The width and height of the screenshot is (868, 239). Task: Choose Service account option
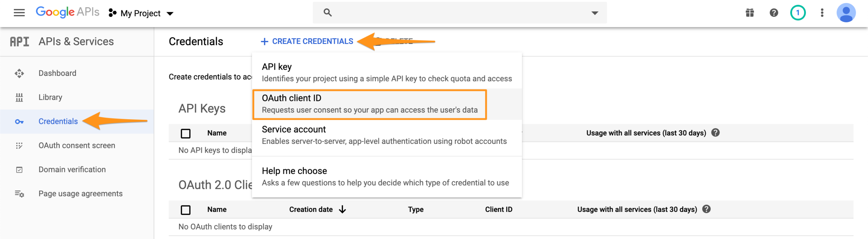(x=384, y=135)
